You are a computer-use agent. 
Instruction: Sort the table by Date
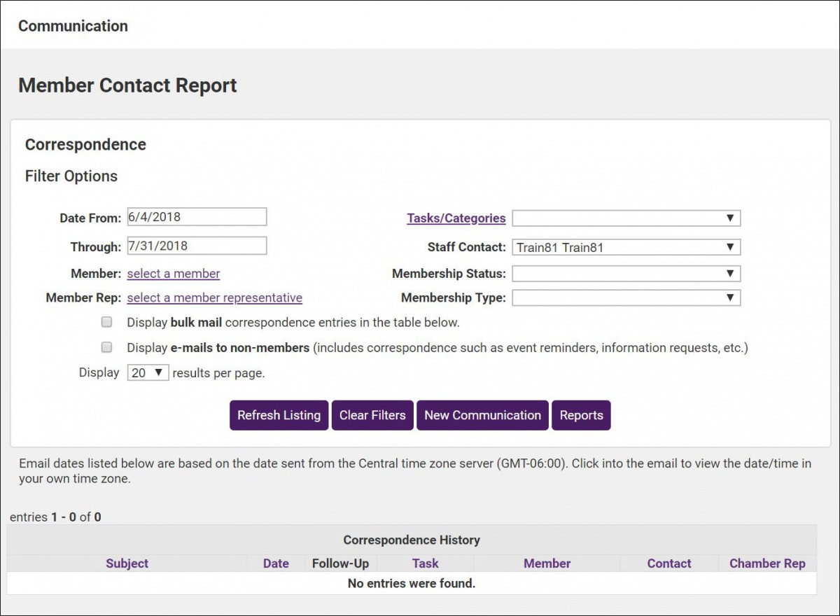pyautogui.click(x=275, y=563)
